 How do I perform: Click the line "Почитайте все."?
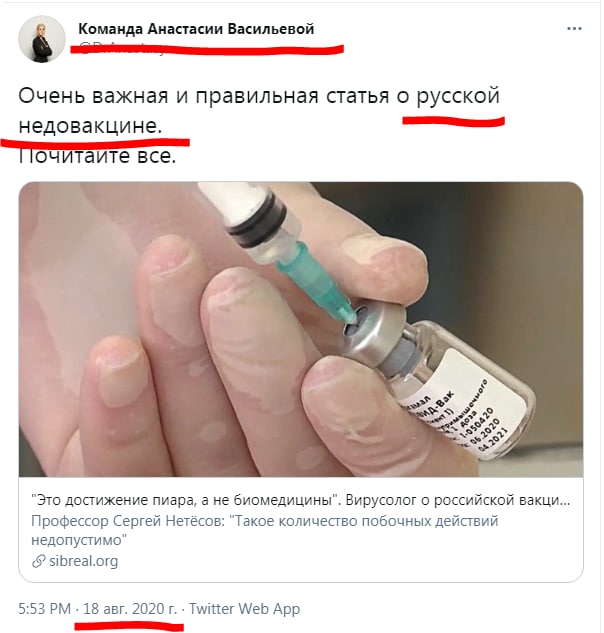(x=97, y=156)
